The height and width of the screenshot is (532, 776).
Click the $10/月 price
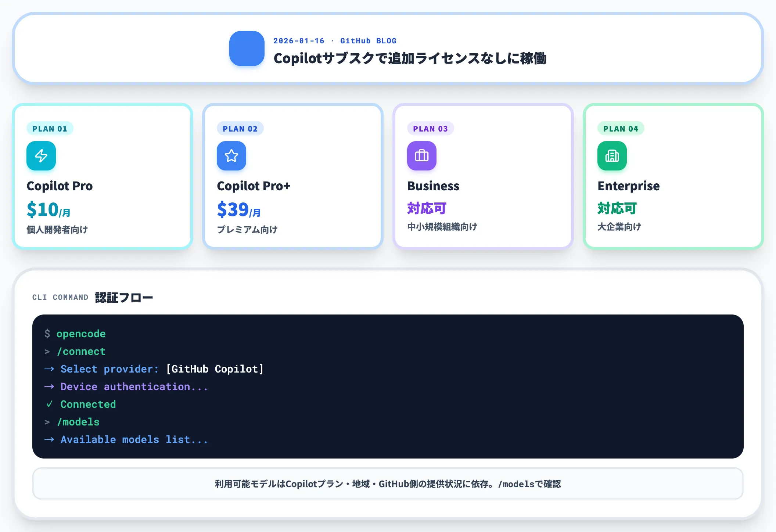tap(48, 209)
